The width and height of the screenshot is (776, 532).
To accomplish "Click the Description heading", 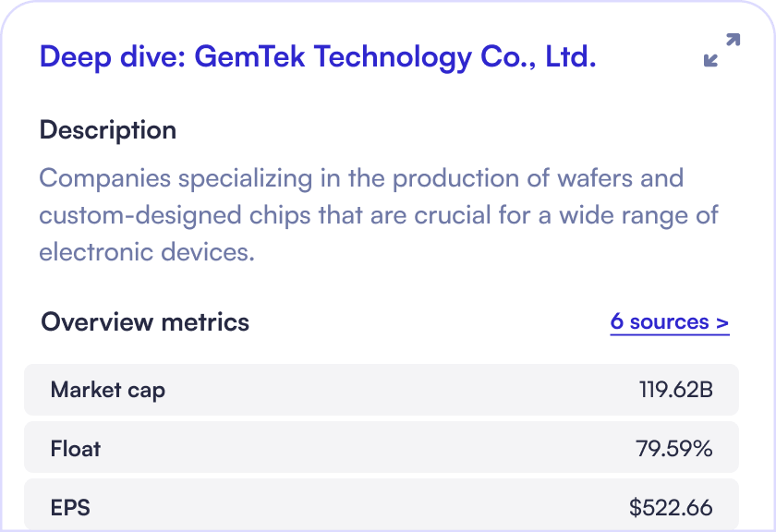I will (108, 130).
